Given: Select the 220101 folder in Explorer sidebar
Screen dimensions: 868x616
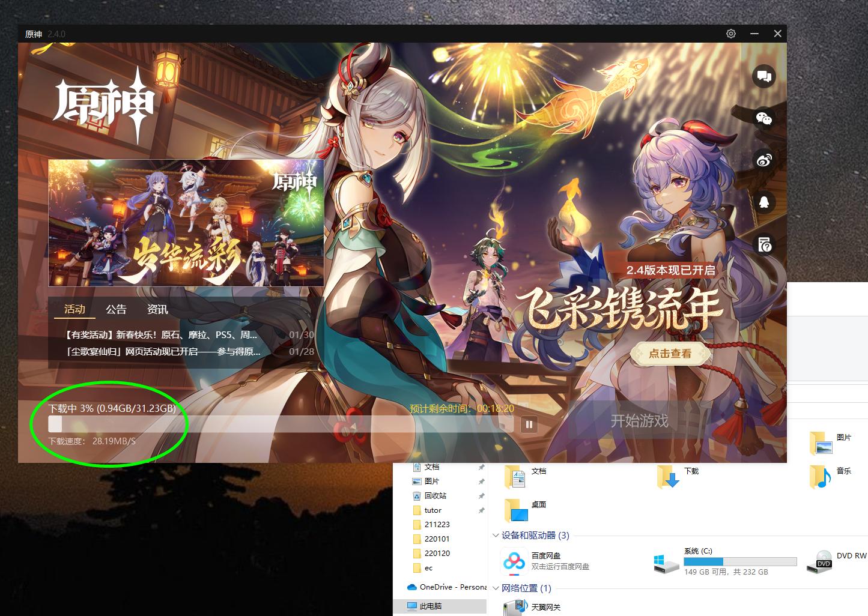Looking at the screenshot, I should tap(437, 539).
